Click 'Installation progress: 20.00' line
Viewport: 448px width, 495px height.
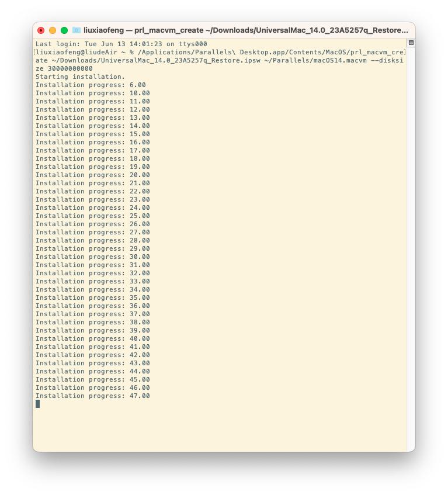pyautogui.click(x=92, y=175)
